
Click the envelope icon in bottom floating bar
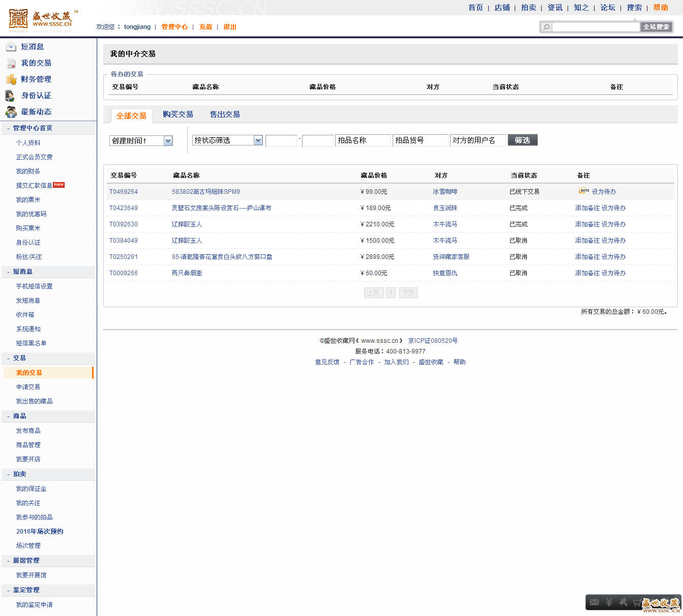(595, 602)
